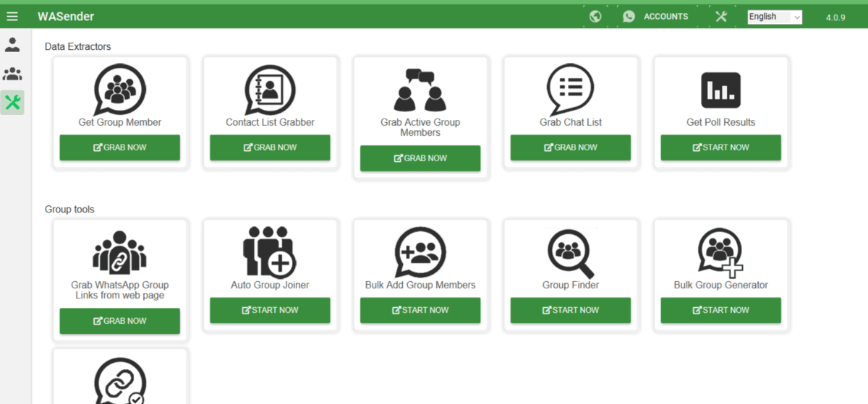The height and width of the screenshot is (404, 868).
Task: Click START NOW under Bulk Group Generator
Action: [721, 310]
